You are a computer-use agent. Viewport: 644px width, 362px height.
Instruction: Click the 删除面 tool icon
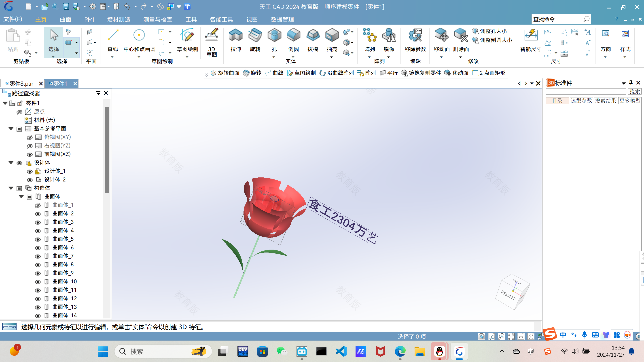click(461, 35)
